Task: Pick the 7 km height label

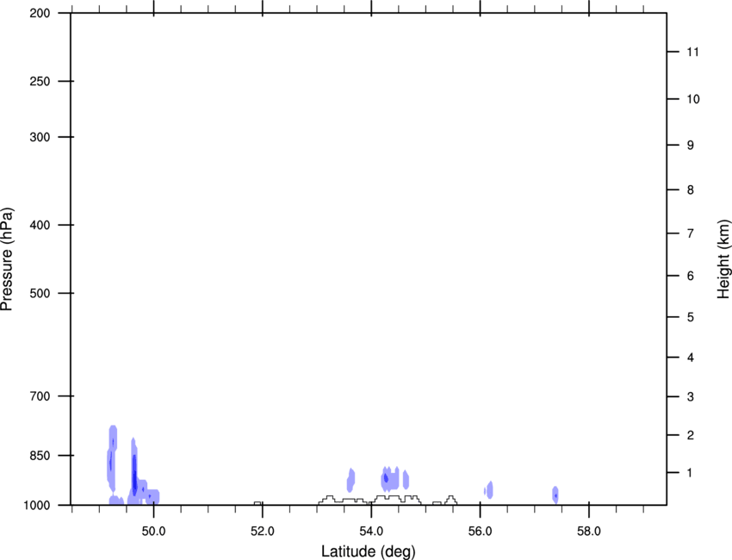Action: pyautogui.click(x=691, y=233)
